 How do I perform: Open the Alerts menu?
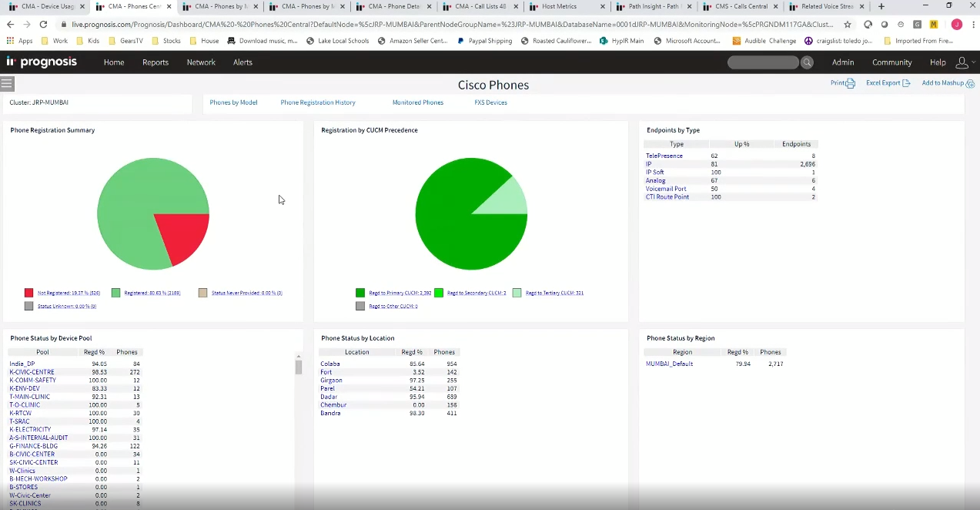point(242,62)
